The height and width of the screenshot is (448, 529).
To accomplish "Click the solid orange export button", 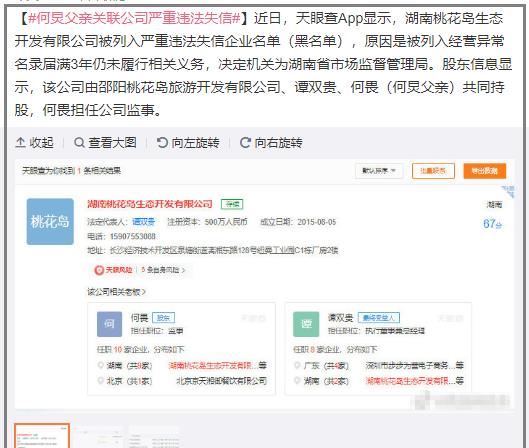I will pos(485,171).
